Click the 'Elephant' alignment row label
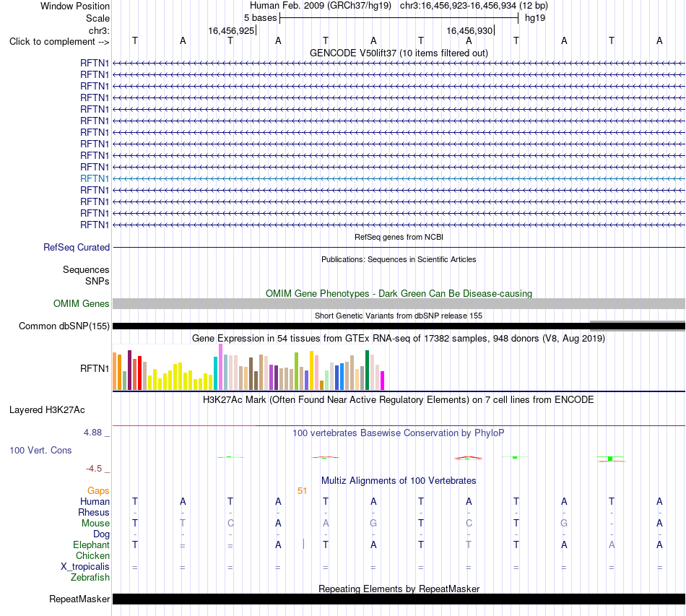686x616 pixels. pyautogui.click(x=91, y=545)
